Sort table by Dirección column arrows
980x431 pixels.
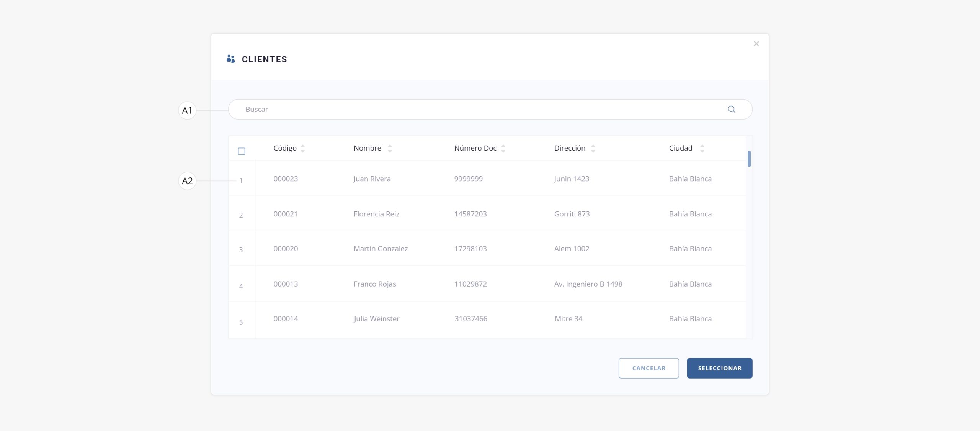coord(593,148)
